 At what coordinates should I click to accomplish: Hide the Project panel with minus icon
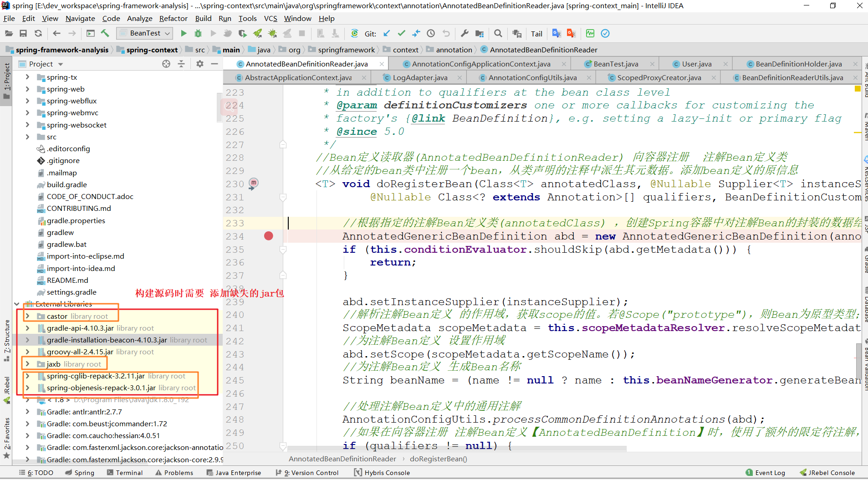214,64
